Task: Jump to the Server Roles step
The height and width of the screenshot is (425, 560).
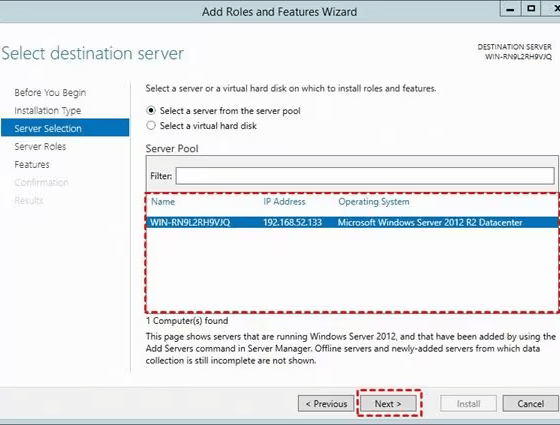Action: click(x=40, y=146)
